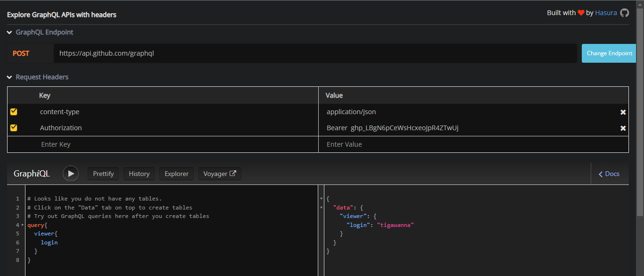Collapse the "data" object in response
The width and height of the screenshot is (644, 276).
[321, 208]
